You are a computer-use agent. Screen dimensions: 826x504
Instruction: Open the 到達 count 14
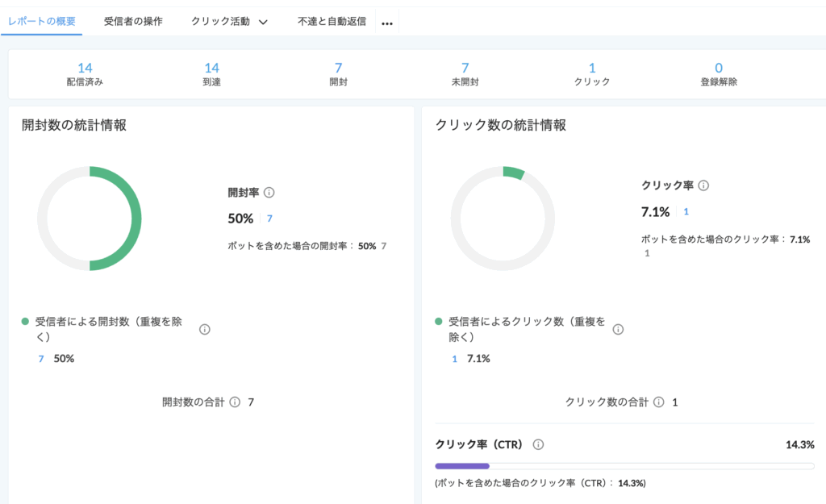click(x=212, y=68)
